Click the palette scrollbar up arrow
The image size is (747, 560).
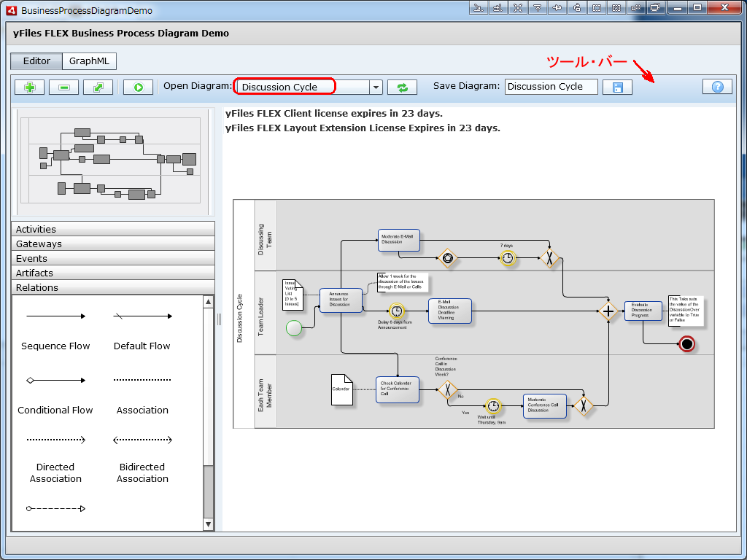[x=208, y=301]
